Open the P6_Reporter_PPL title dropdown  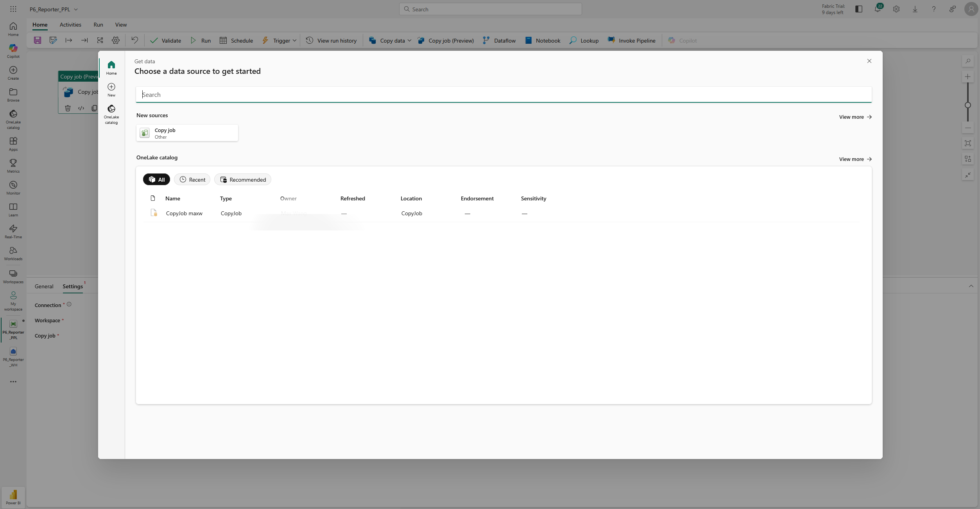(x=75, y=9)
